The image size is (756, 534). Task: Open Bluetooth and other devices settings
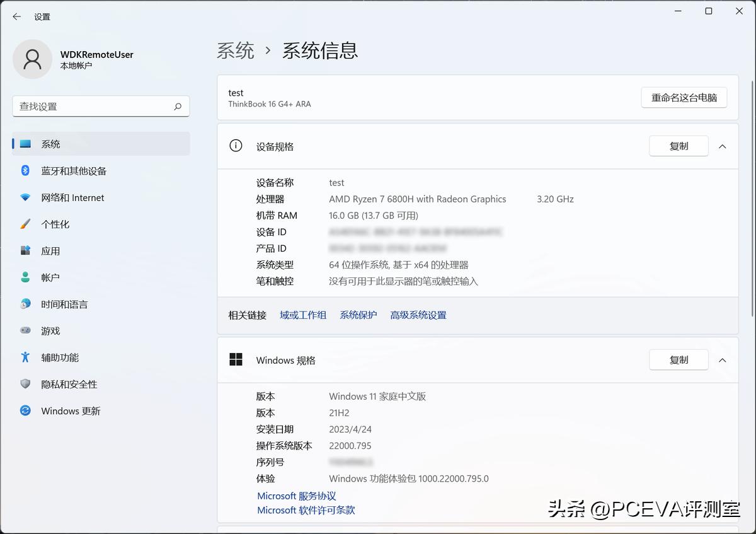click(x=24, y=170)
